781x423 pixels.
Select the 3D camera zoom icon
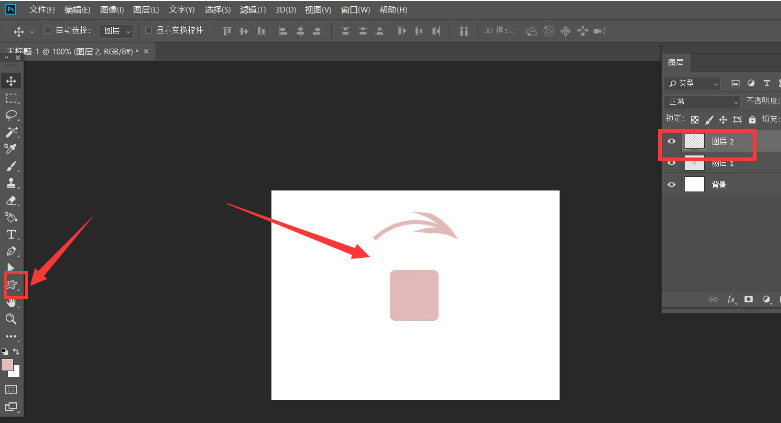click(x=600, y=31)
